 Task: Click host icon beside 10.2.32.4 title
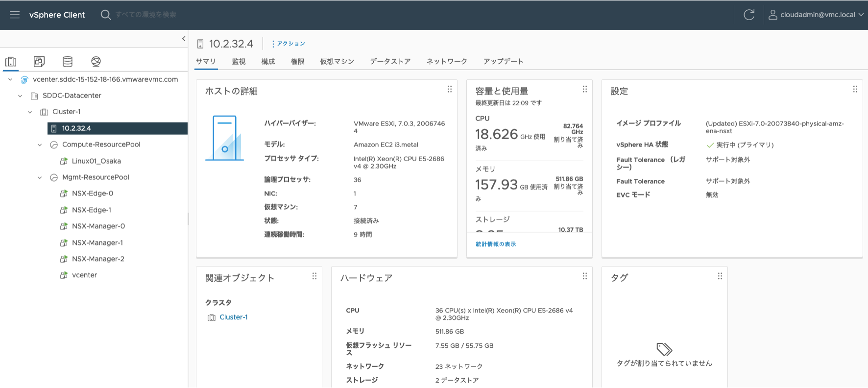pyautogui.click(x=200, y=44)
